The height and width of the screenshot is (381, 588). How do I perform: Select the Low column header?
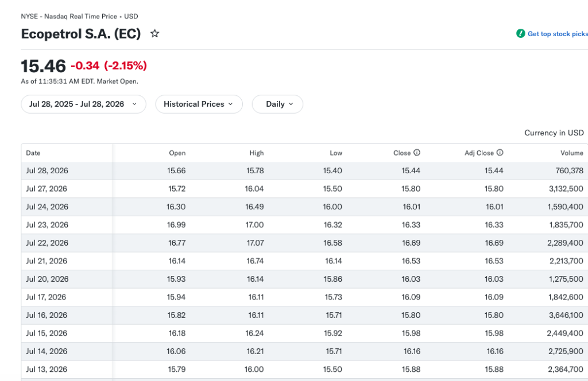point(335,153)
